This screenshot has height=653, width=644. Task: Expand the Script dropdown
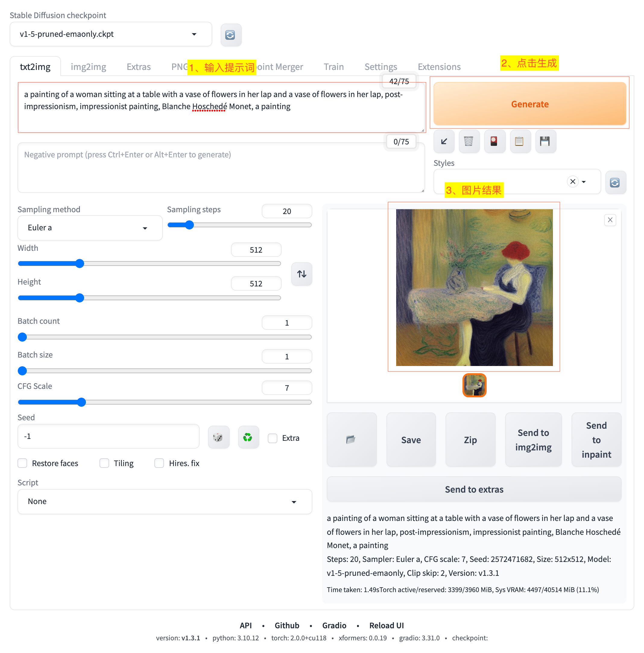(164, 502)
